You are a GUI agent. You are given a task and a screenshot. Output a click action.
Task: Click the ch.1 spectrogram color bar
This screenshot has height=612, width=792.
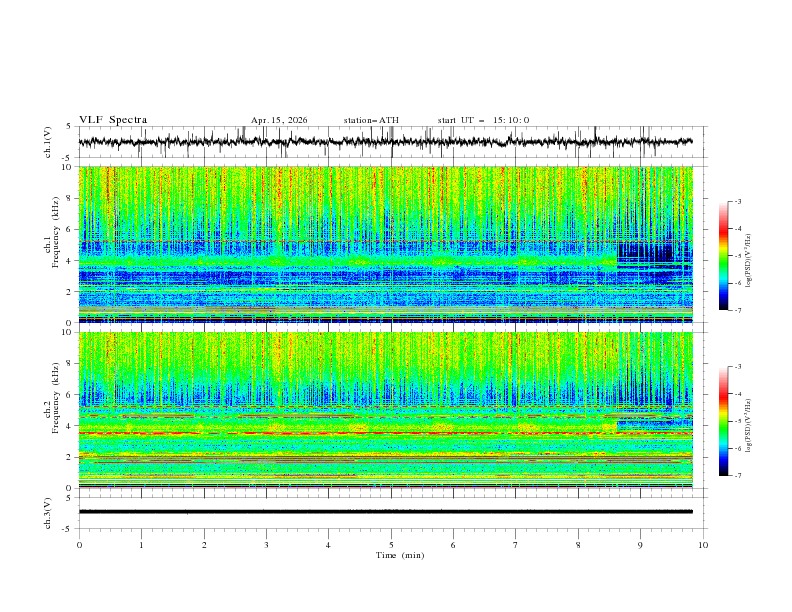click(723, 256)
